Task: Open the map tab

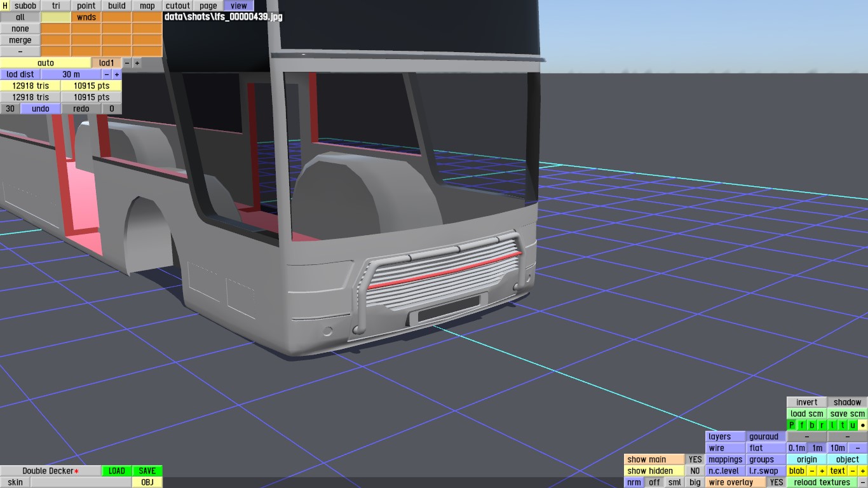Action: pyautogui.click(x=147, y=6)
